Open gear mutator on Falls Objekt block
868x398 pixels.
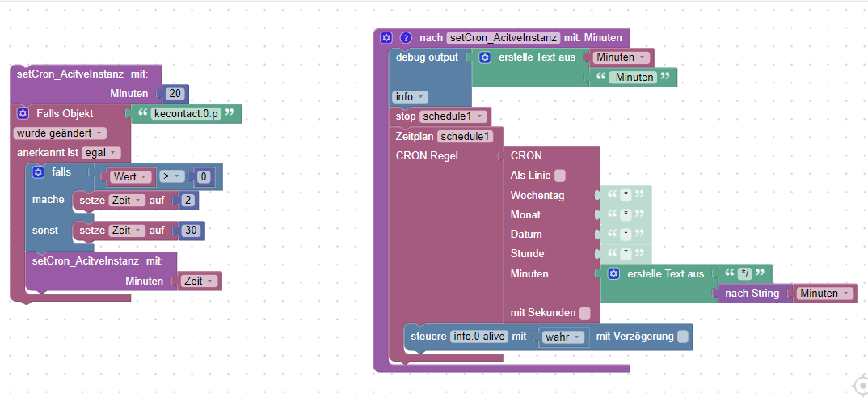(23, 113)
